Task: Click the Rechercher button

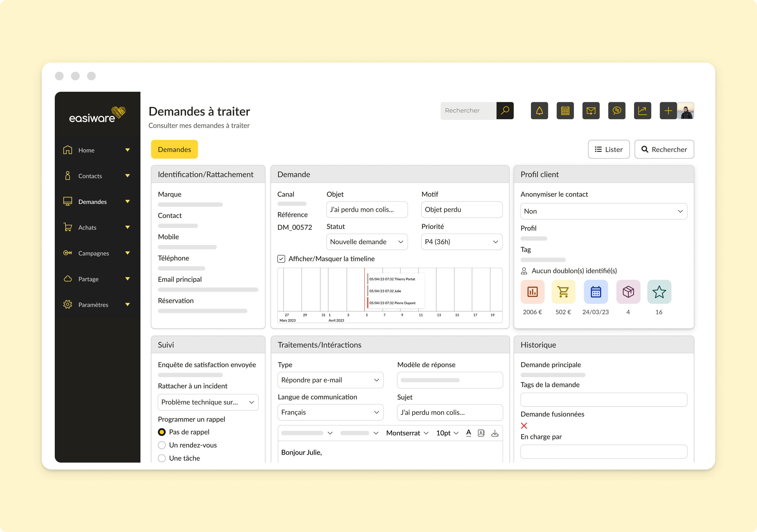Action: pyautogui.click(x=664, y=149)
